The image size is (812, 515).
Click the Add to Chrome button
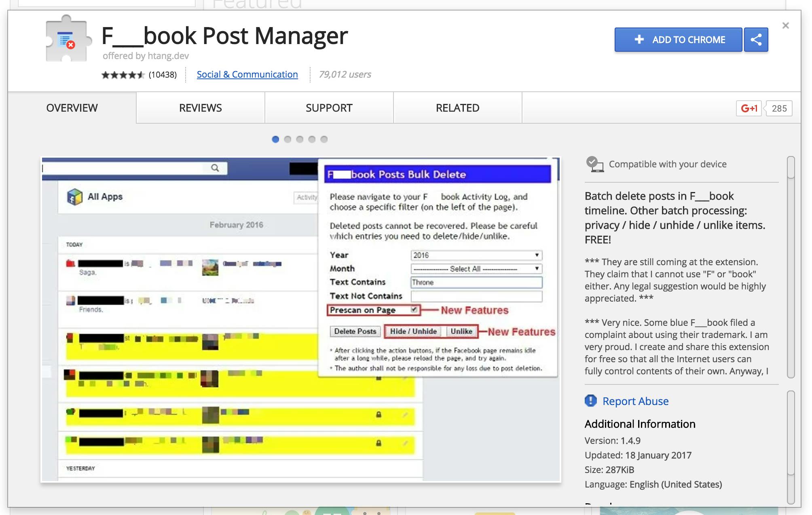[x=678, y=40]
